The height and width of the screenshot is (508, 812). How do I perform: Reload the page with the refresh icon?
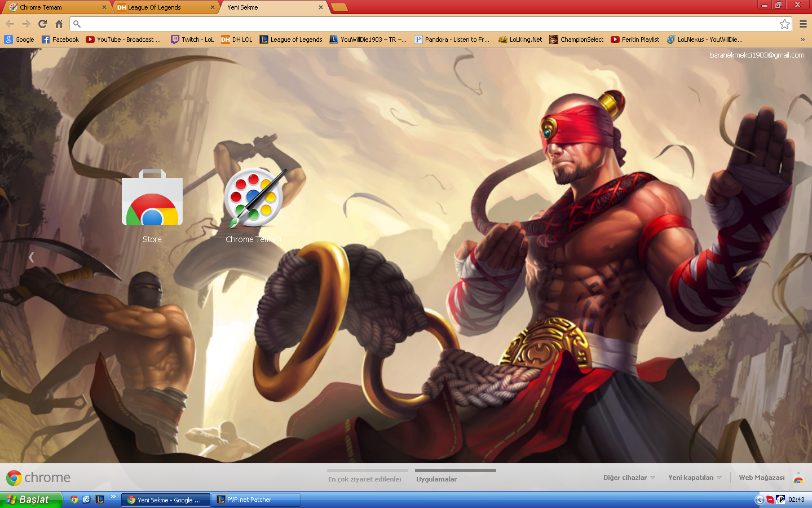42,24
